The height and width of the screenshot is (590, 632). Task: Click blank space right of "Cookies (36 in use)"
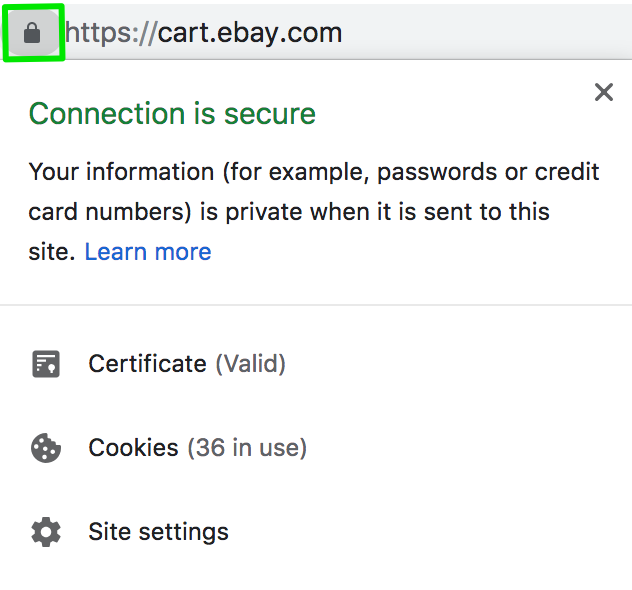pos(460,448)
